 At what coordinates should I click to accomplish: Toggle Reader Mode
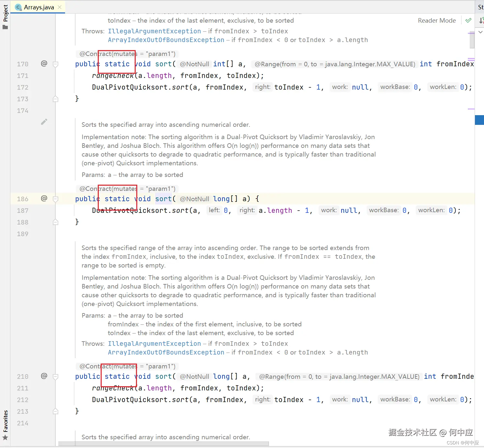coord(437,20)
